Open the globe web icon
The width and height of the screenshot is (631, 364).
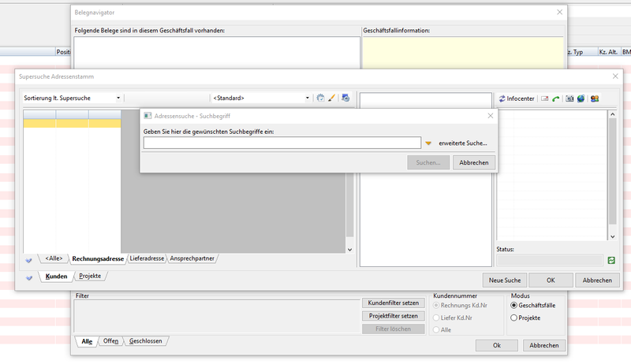click(581, 98)
